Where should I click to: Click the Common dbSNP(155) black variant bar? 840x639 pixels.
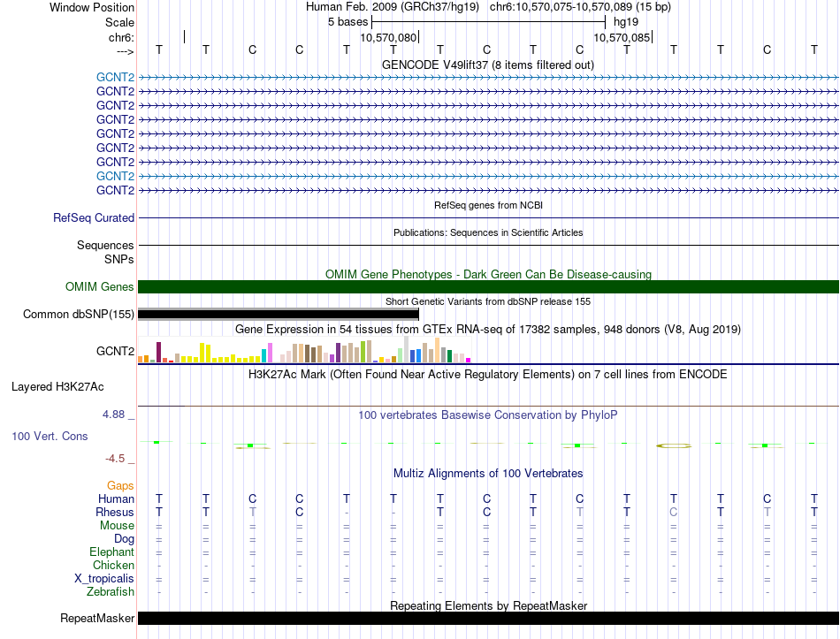(278, 315)
